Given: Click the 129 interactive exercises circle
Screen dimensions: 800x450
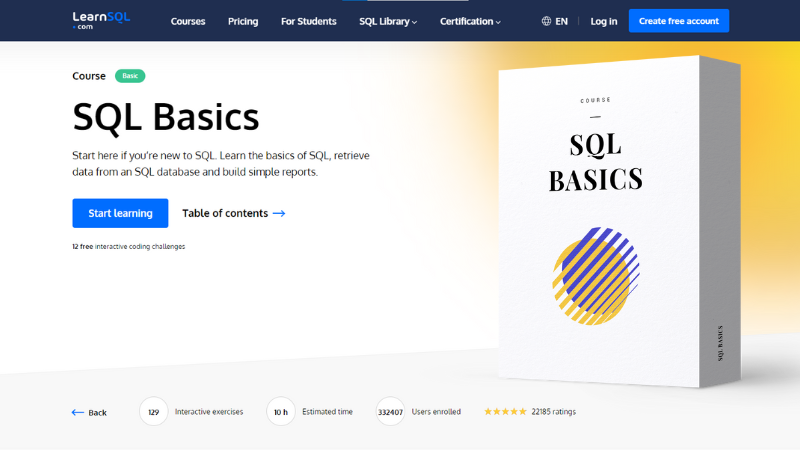Looking at the screenshot, I should [154, 411].
